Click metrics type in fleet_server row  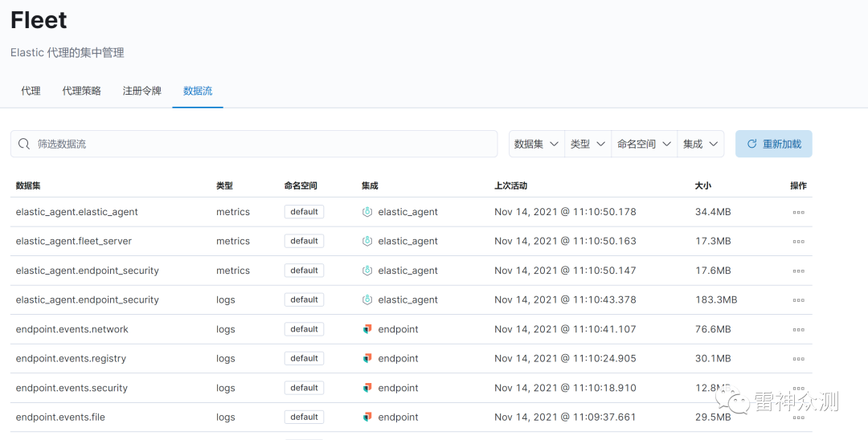click(x=233, y=241)
